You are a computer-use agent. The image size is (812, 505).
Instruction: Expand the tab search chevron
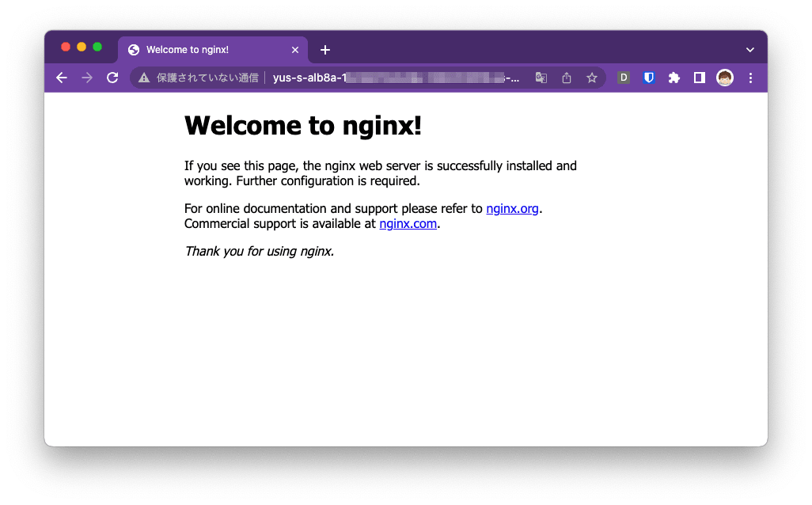pyautogui.click(x=749, y=50)
